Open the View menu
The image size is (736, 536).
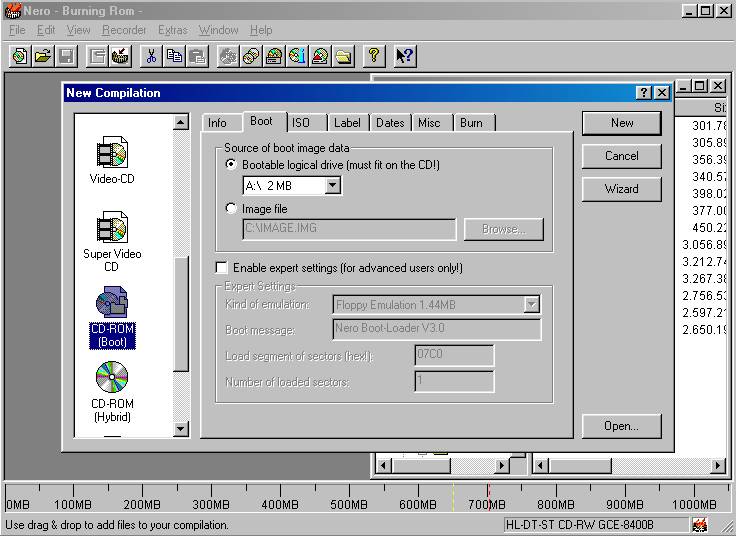pos(78,30)
